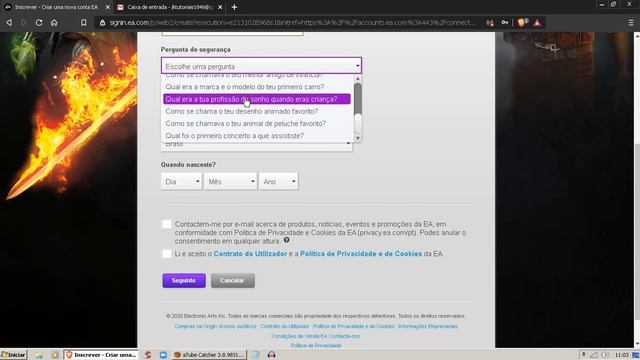The image size is (640, 360).
Task: Open the translate icon in address bar
Action: tap(490, 23)
